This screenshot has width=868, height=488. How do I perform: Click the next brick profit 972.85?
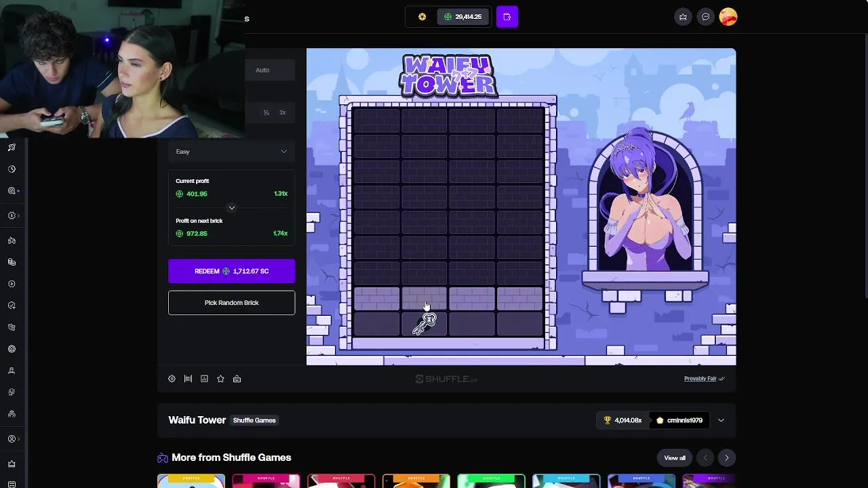[197, 234]
